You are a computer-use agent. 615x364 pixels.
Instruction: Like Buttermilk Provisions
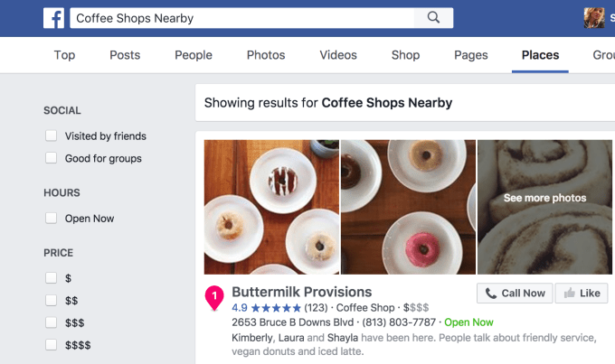tap(581, 293)
